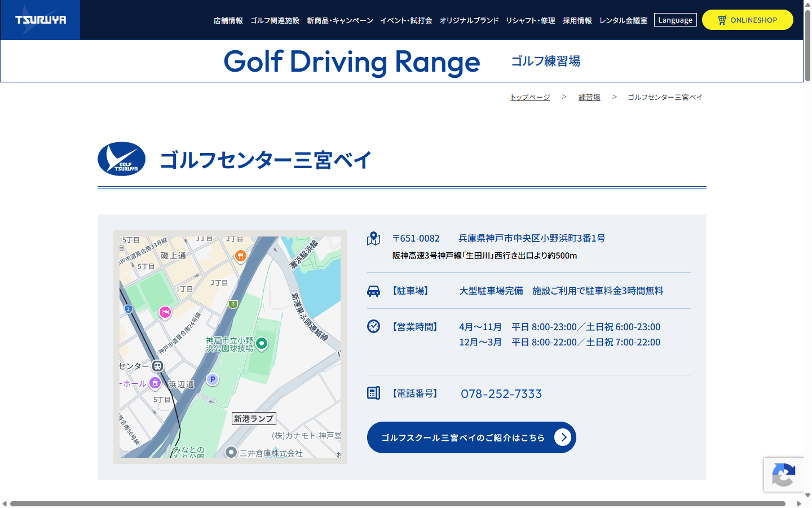Click the horizontal scrollbar thumb
Screen dimensions: 812x508
click(398, 503)
